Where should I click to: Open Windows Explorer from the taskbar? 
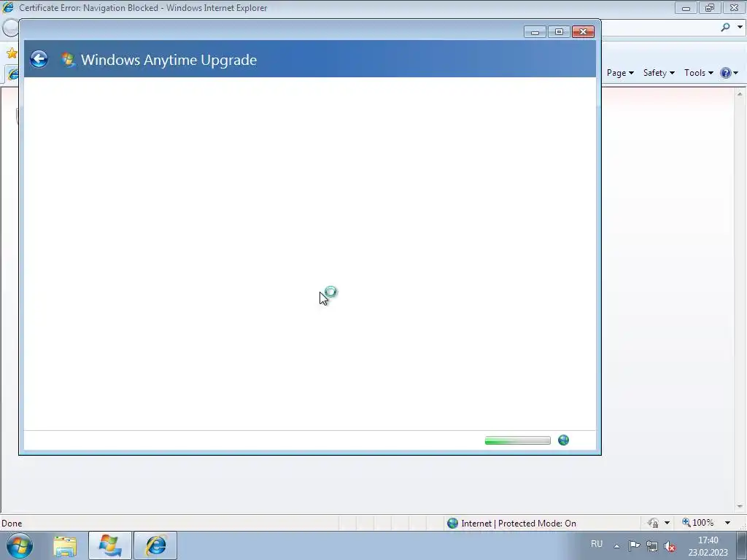[65, 546]
